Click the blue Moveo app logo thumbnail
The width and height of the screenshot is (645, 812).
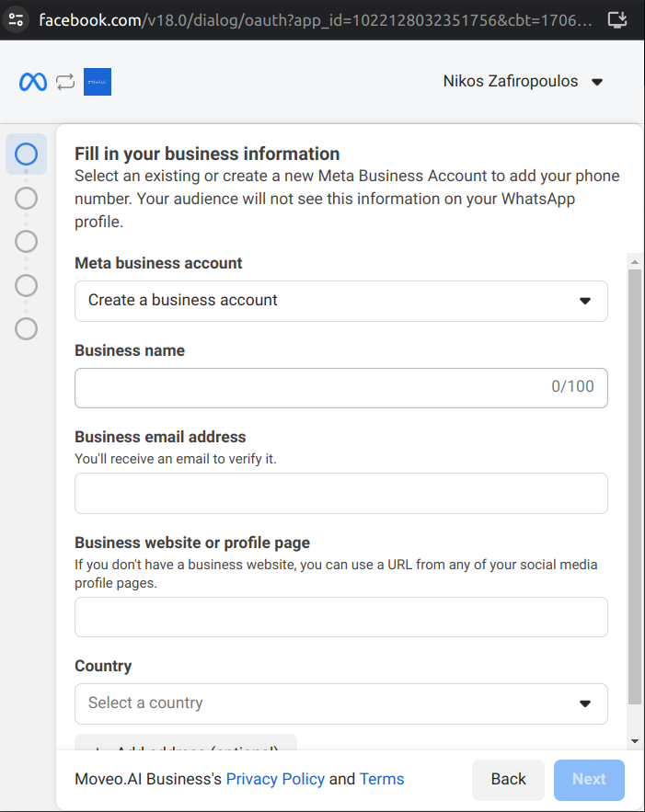coord(97,82)
